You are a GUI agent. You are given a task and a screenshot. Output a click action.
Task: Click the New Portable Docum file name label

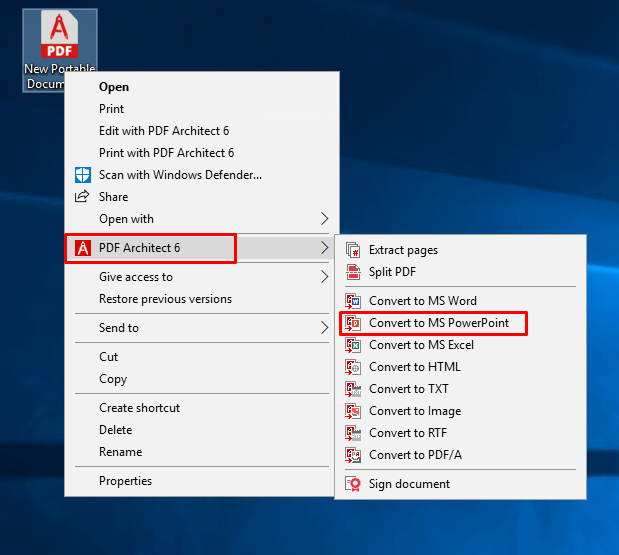[59, 76]
